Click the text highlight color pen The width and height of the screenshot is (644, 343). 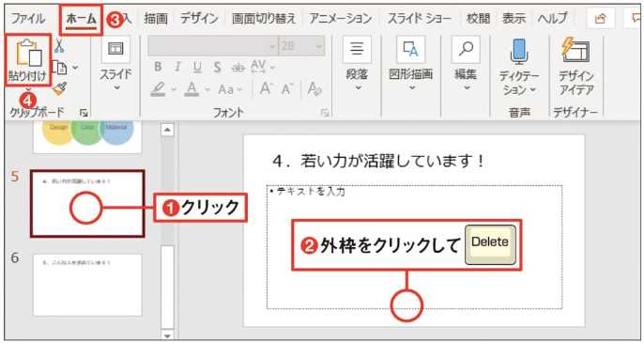click(x=158, y=89)
